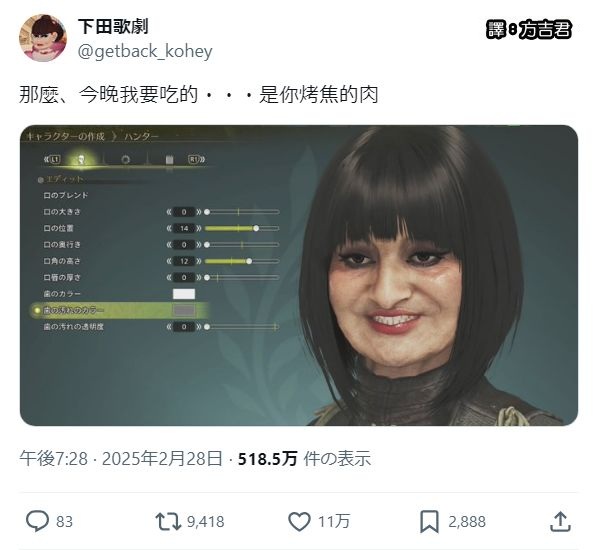Increase 口の大きさ value with right arrow
The image size is (598, 550).
199,212
